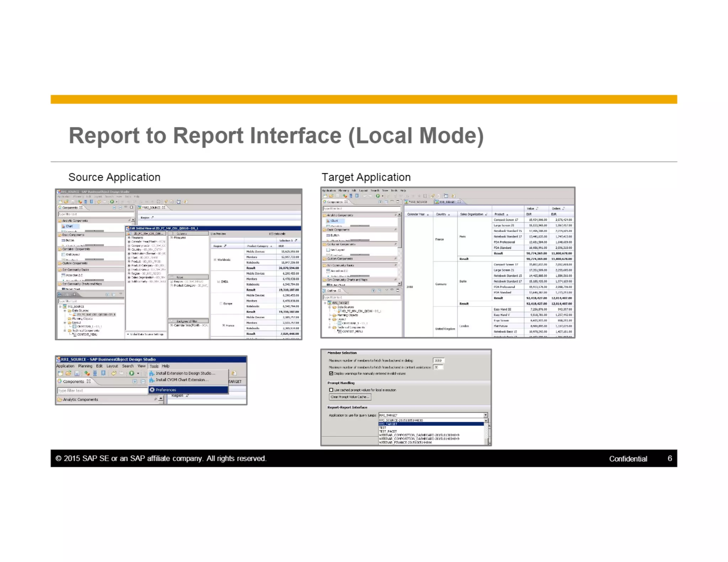Click scroll-up arrow in application dropdown list

point(486,421)
